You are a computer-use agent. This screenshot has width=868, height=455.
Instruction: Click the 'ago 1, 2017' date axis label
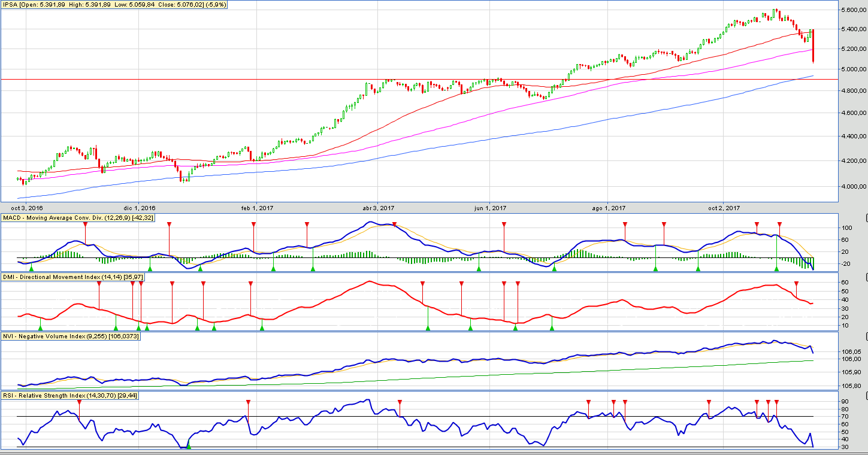tap(608, 208)
